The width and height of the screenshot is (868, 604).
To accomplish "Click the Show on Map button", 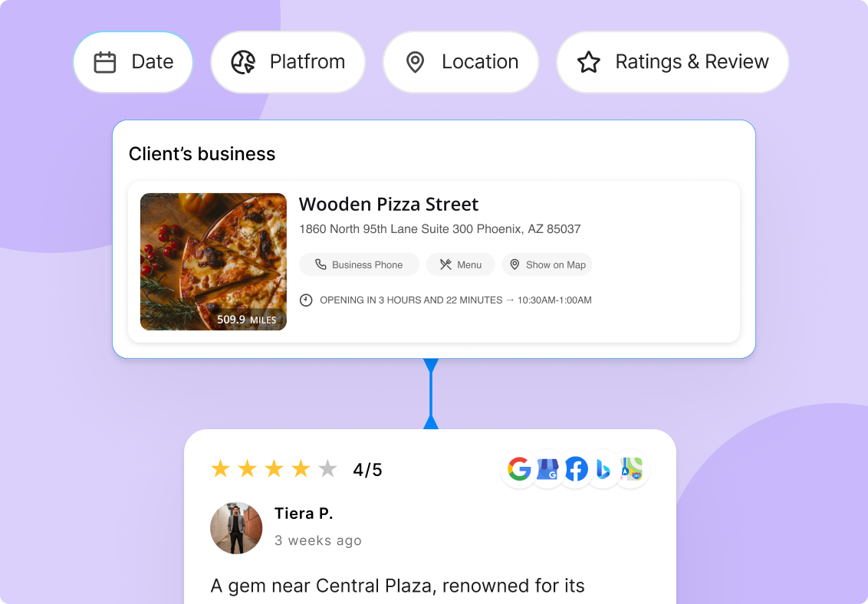I will (547, 265).
